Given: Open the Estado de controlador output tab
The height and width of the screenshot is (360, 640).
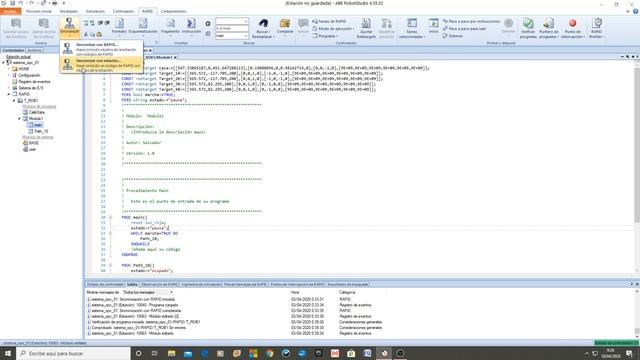Looking at the screenshot, I should [105, 284].
